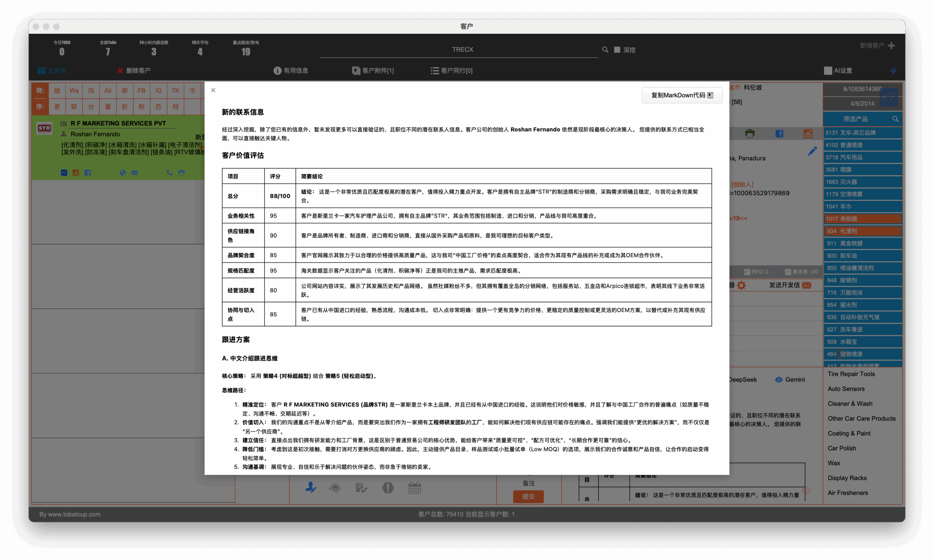Open the main menu list

[x=52, y=71]
